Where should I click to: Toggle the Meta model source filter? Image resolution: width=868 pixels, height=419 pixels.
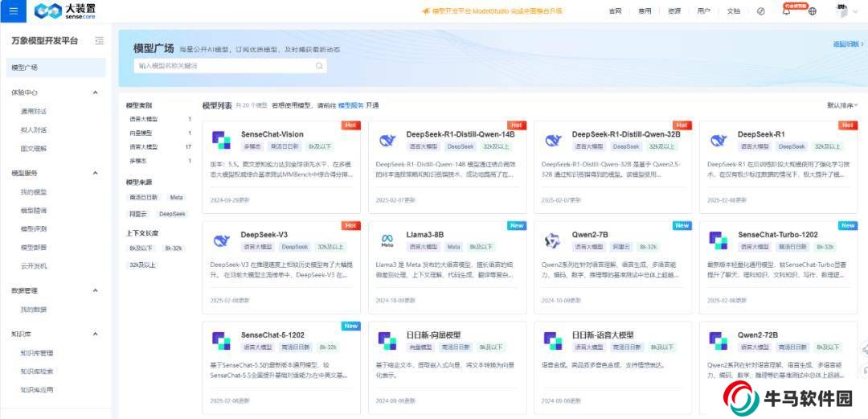(x=176, y=197)
